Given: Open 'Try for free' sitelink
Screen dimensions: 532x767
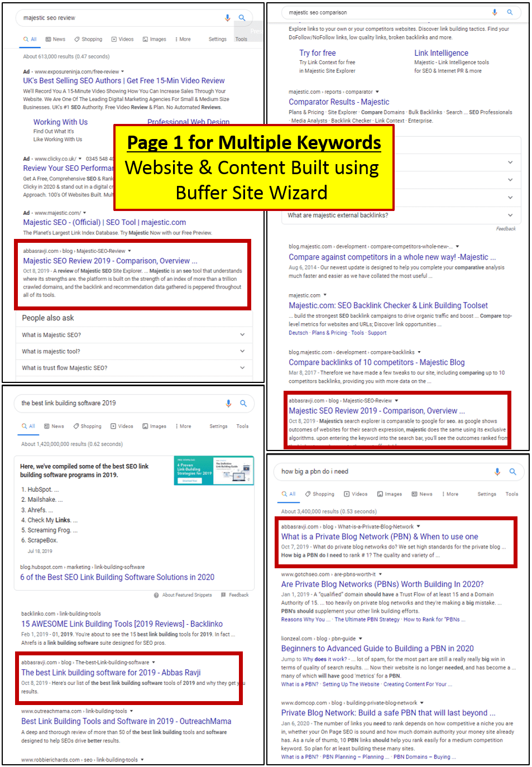Looking at the screenshot, I should tap(318, 53).
